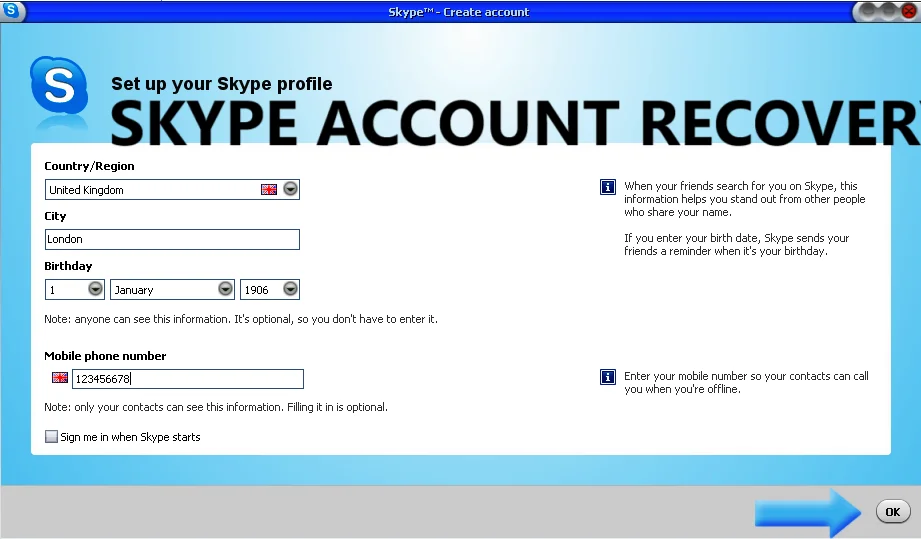921x539 pixels.
Task: Open the birthday month dropdown showing January
Action: (225, 289)
